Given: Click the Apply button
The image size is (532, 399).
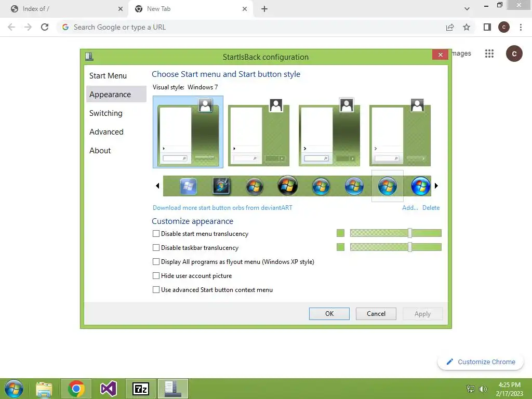Looking at the screenshot, I should 422,314.
